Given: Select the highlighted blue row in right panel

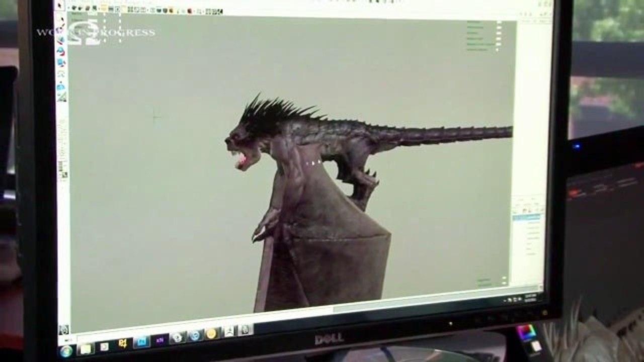Looking at the screenshot, I should pyautogui.click(x=527, y=217).
